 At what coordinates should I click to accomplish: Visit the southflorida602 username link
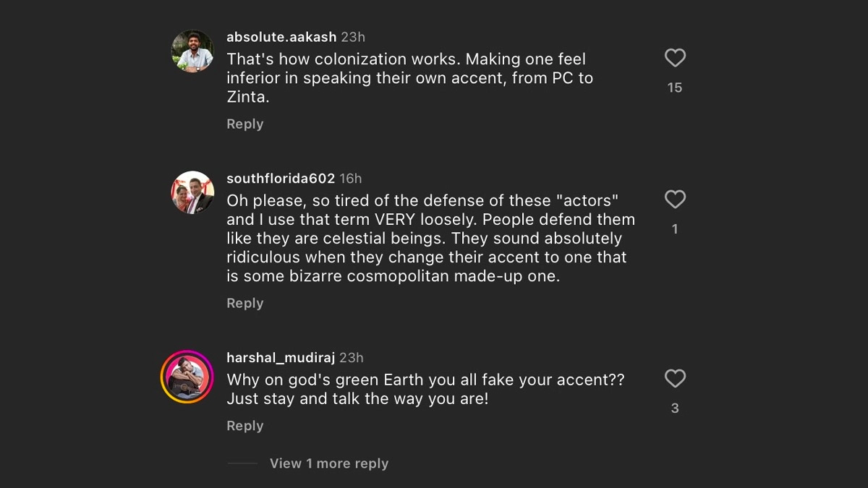click(281, 179)
